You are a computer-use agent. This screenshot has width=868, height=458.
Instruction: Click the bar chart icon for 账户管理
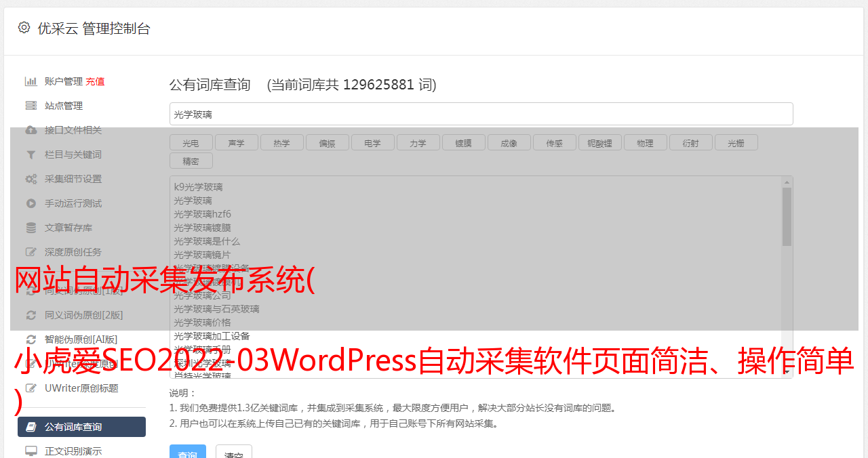[31, 81]
